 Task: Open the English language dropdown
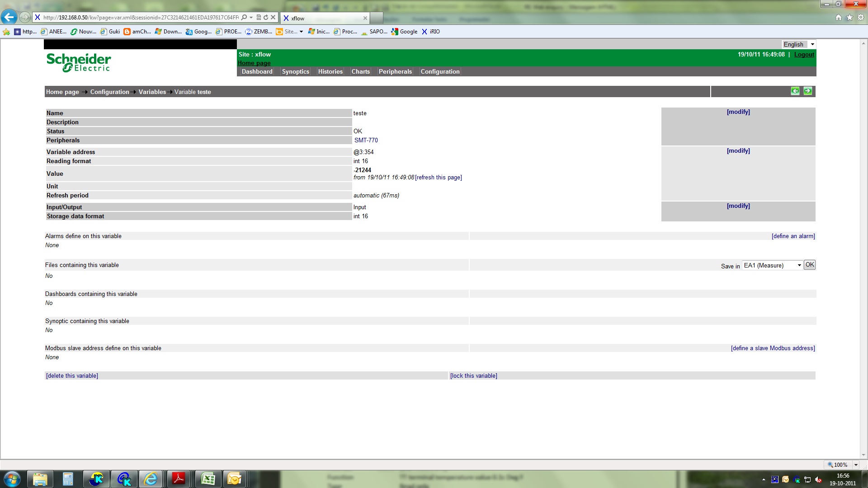[x=799, y=44]
